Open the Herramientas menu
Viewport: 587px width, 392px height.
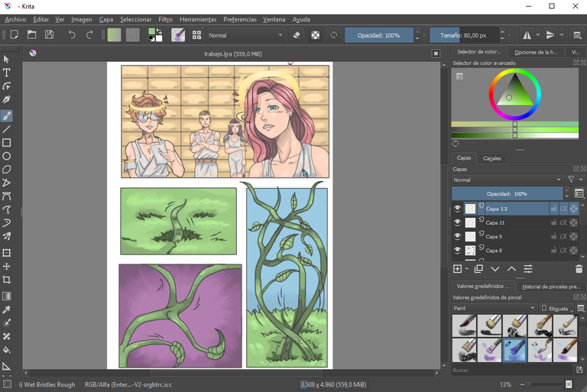tap(198, 19)
